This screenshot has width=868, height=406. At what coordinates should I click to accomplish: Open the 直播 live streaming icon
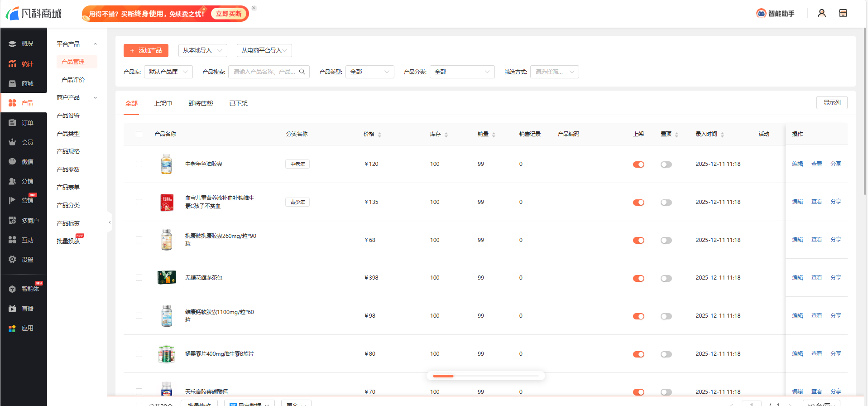coord(12,309)
